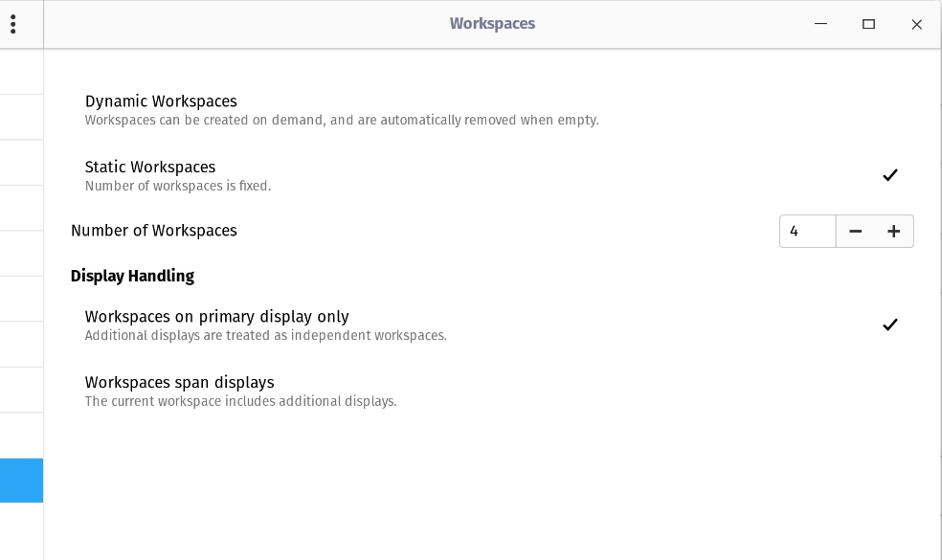Click the checkmark beside Workspaces on primary display only
Screen dimensions: 942x560
pos(890,325)
